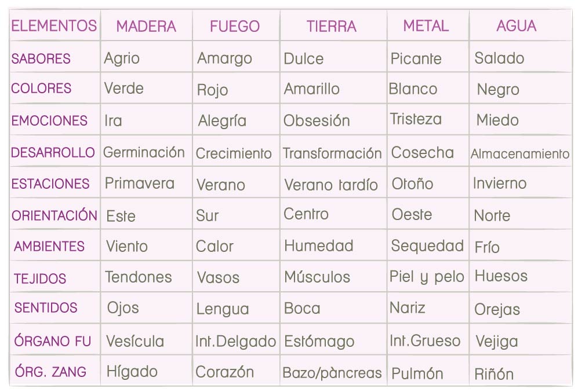Select the METAL column header
Viewport: 578px width, 392px height.
(x=426, y=26)
